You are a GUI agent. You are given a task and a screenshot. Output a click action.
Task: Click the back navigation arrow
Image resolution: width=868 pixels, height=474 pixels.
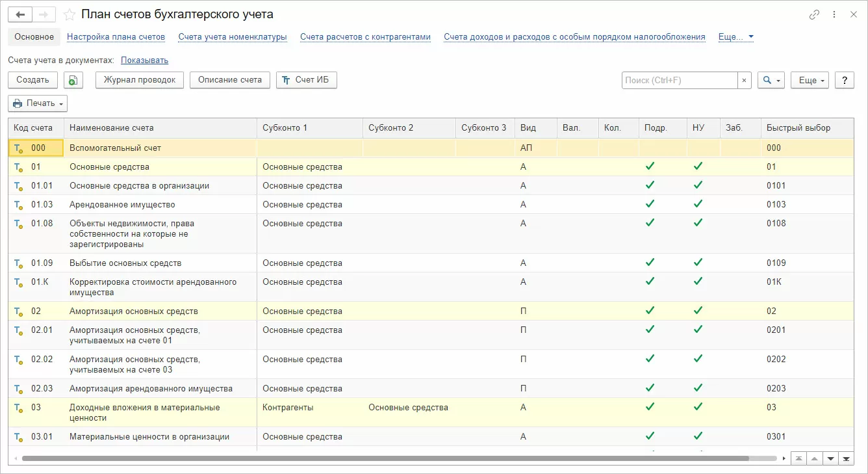coord(20,14)
